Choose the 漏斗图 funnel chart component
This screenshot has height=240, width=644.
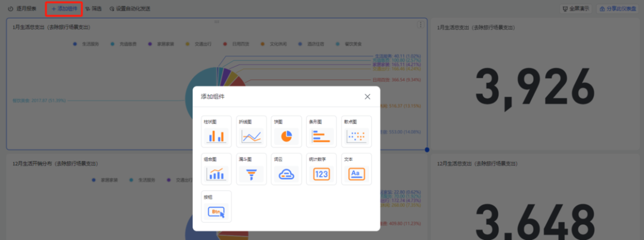(x=252, y=169)
